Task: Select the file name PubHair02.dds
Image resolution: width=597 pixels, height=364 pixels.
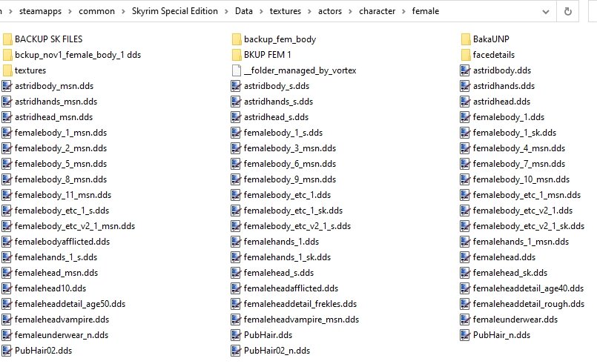Action: pos(43,351)
